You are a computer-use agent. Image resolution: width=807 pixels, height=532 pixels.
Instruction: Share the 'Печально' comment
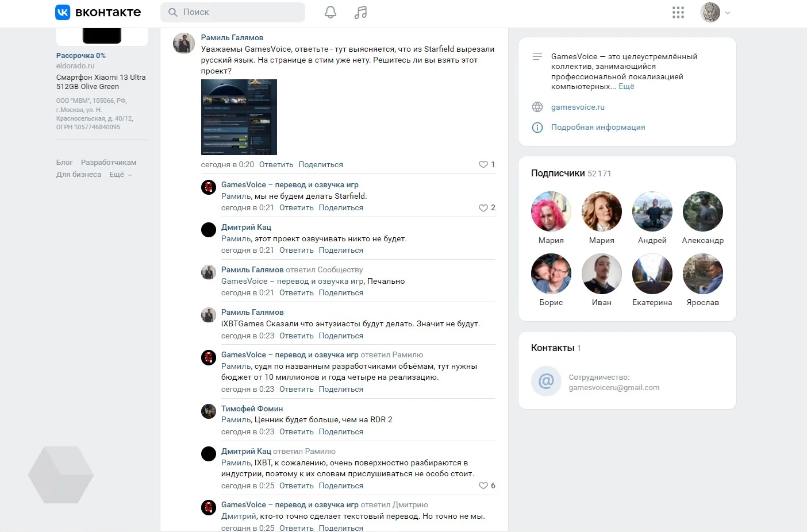tap(341, 293)
